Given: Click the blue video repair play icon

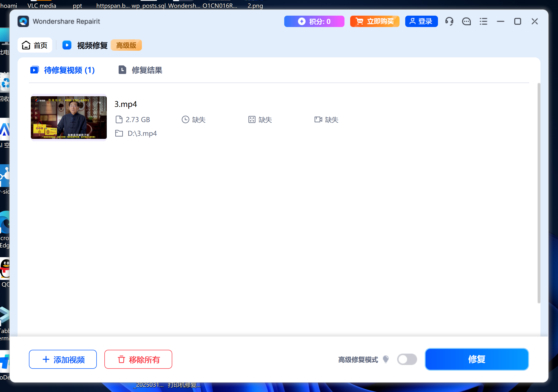Looking at the screenshot, I should coord(67,45).
